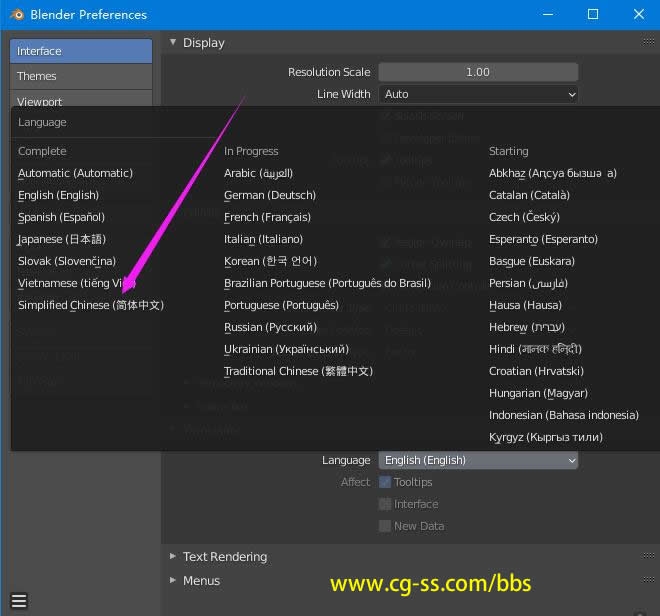Viewport: 660px width, 616px height.
Task: Select Simplified Chinese from language list
Action: pos(90,305)
